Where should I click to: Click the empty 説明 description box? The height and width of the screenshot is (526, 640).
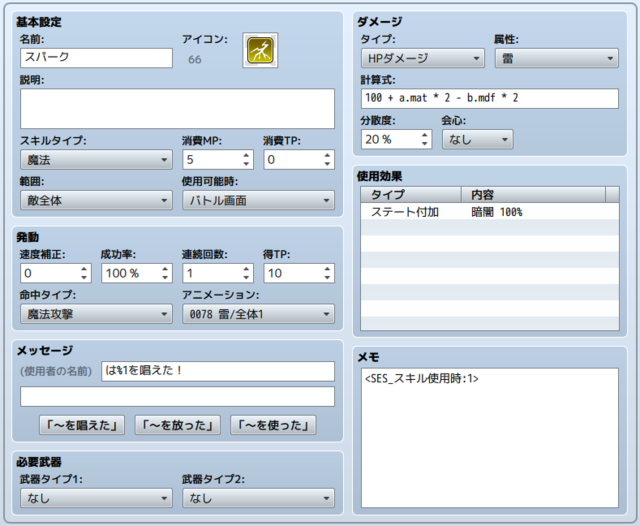tap(178, 109)
